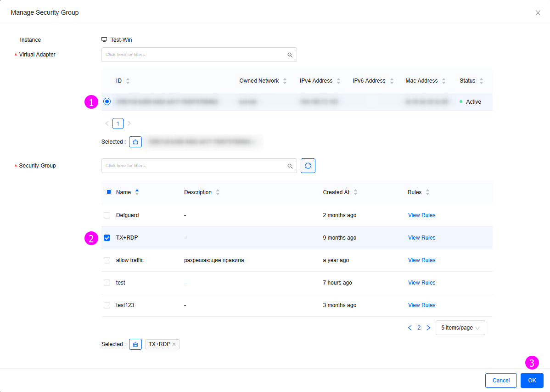Image resolution: width=550 pixels, height=392 pixels.
Task: View Rules for test123
Action: [421, 305]
